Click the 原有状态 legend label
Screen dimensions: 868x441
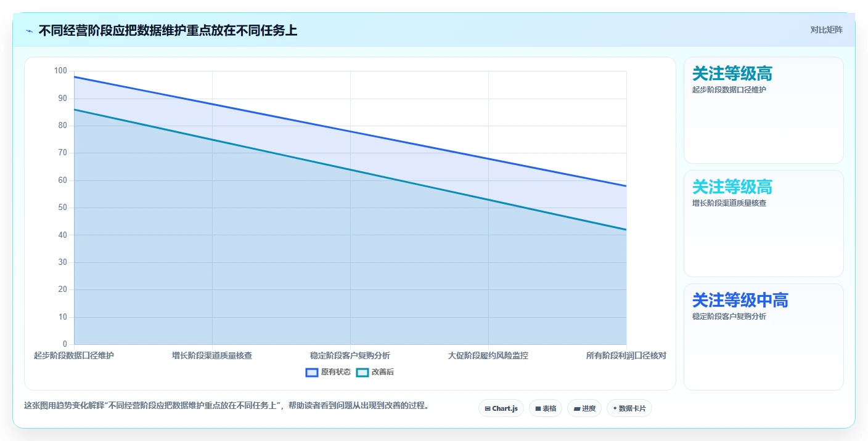coord(336,372)
